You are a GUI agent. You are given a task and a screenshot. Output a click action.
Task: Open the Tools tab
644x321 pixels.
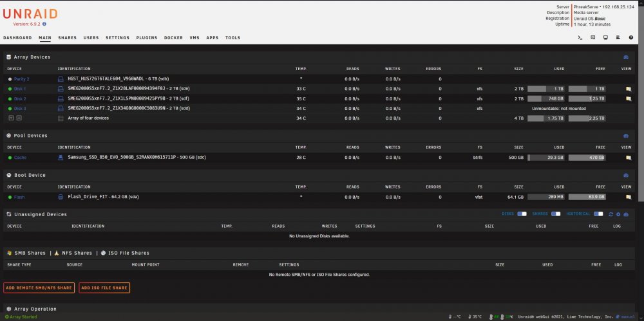click(x=232, y=38)
